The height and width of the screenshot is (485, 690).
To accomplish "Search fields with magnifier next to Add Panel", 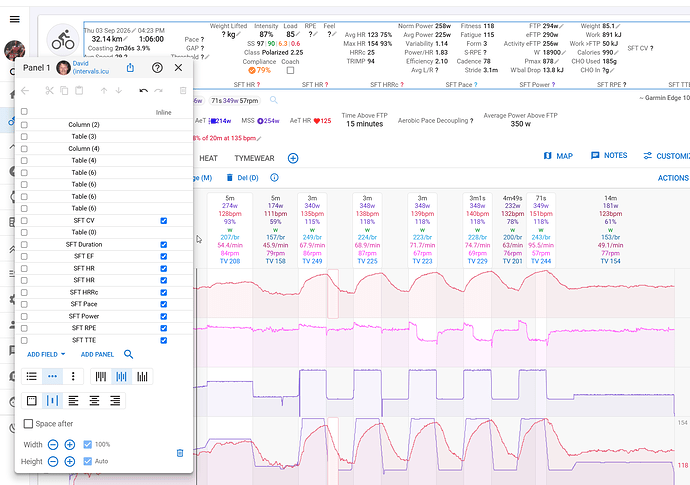I will [x=128, y=354].
